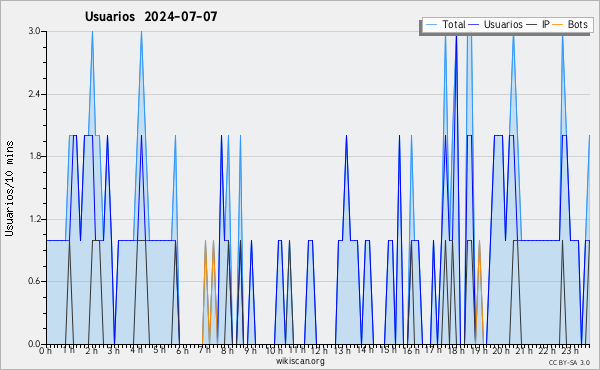The width and height of the screenshot is (600, 370).
Task: Click the 20 h x-axis label
Action: point(501,351)
